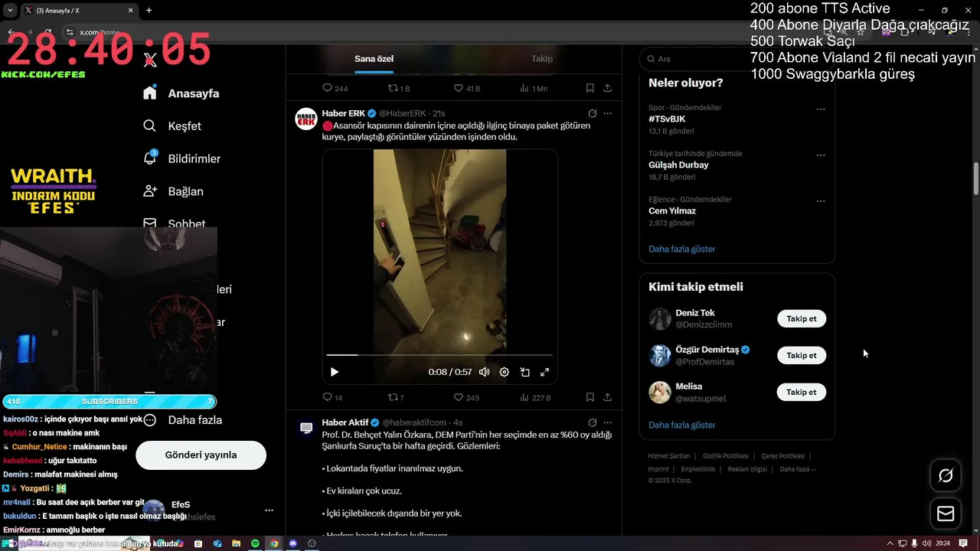The width and height of the screenshot is (980, 551).
Task: Like the Haber ERK post with 245 likes
Action: 459,397
